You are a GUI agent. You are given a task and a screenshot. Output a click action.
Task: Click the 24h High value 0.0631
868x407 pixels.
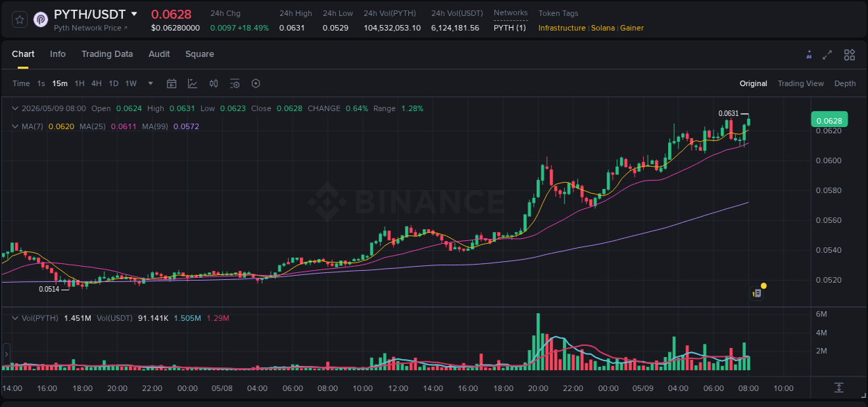coord(292,28)
